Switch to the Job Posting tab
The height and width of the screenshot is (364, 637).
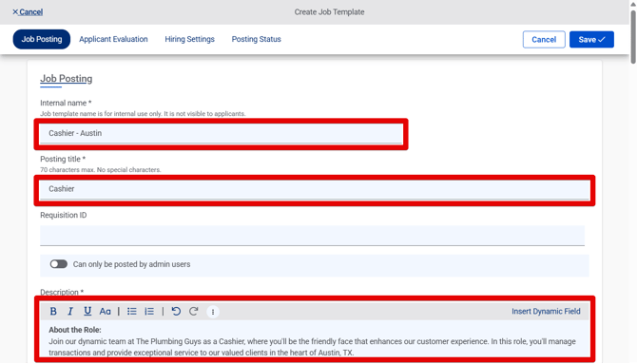(x=42, y=39)
